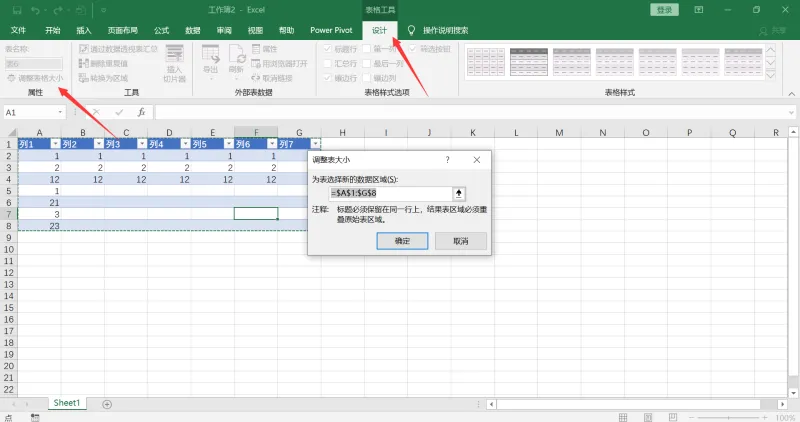Switch to Page Break Preview icon
The image size is (800, 422).
click(673, 417)
